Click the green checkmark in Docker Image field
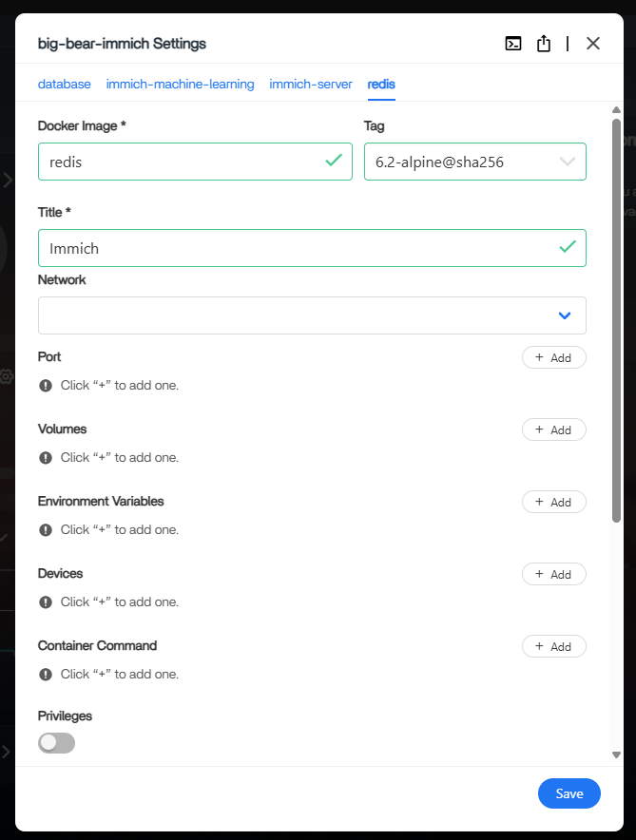This screenshot has width=636, height=840. pos(334,160)
